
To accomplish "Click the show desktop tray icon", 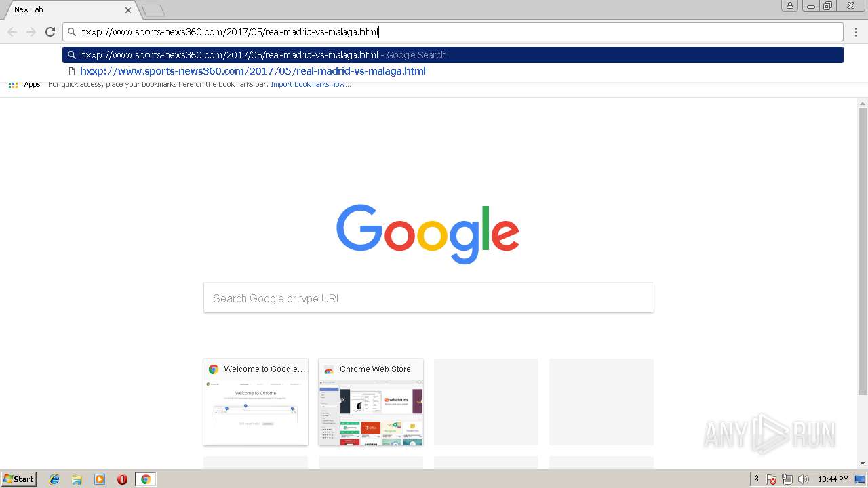I will coord(861,479).
